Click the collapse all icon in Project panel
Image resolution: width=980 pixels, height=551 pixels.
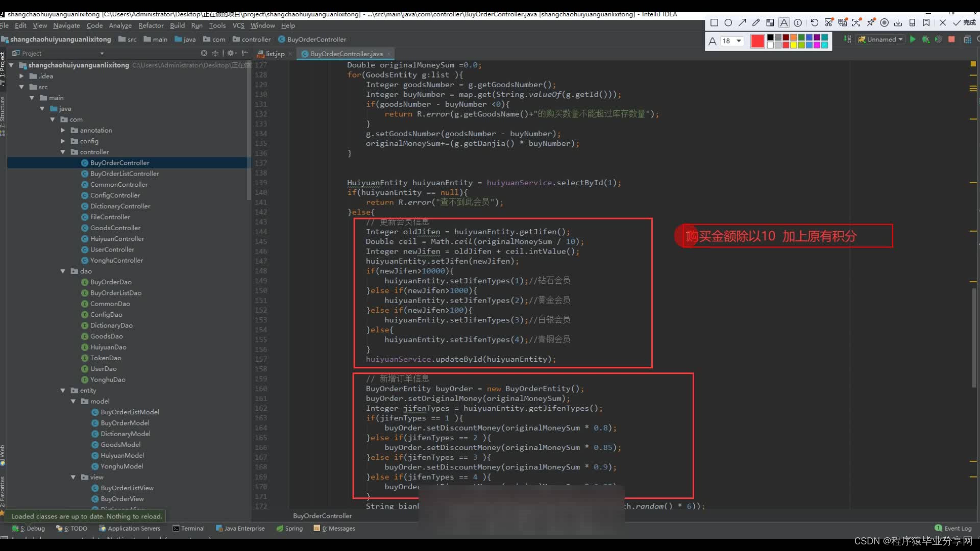click(215, 53)
